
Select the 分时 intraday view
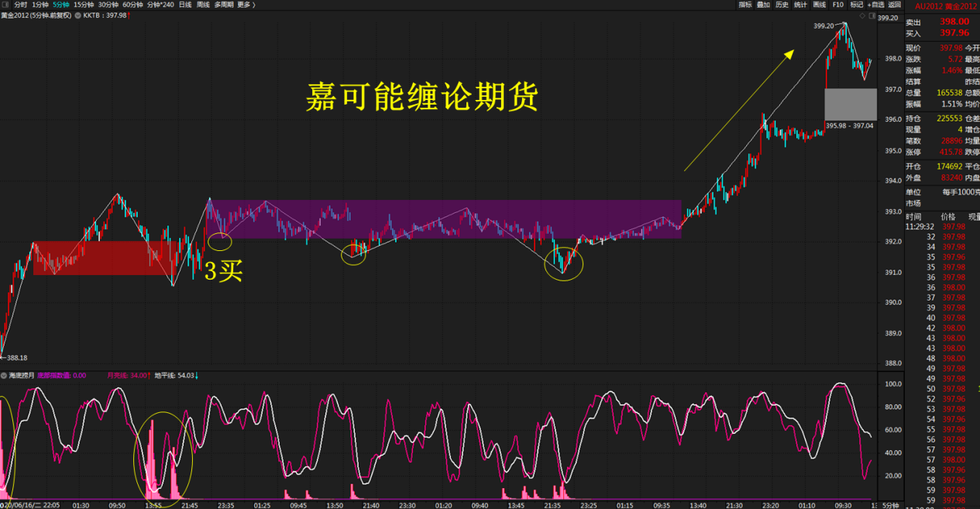pyautogui.click(x=21, y=5)
